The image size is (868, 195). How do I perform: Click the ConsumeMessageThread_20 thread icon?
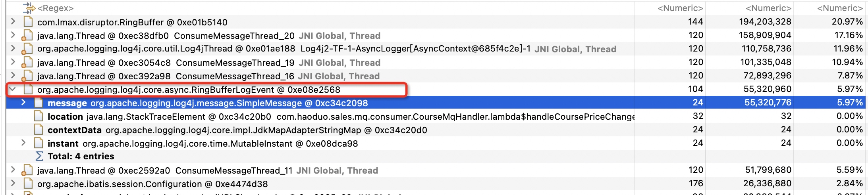pyautogui.click(x=27, y=36)
